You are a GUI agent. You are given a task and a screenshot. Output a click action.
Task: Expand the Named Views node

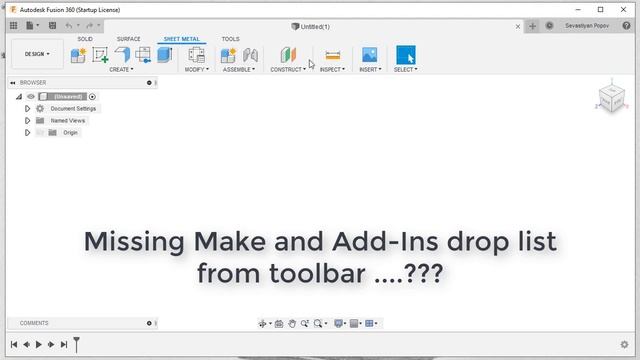coord(27,121)
